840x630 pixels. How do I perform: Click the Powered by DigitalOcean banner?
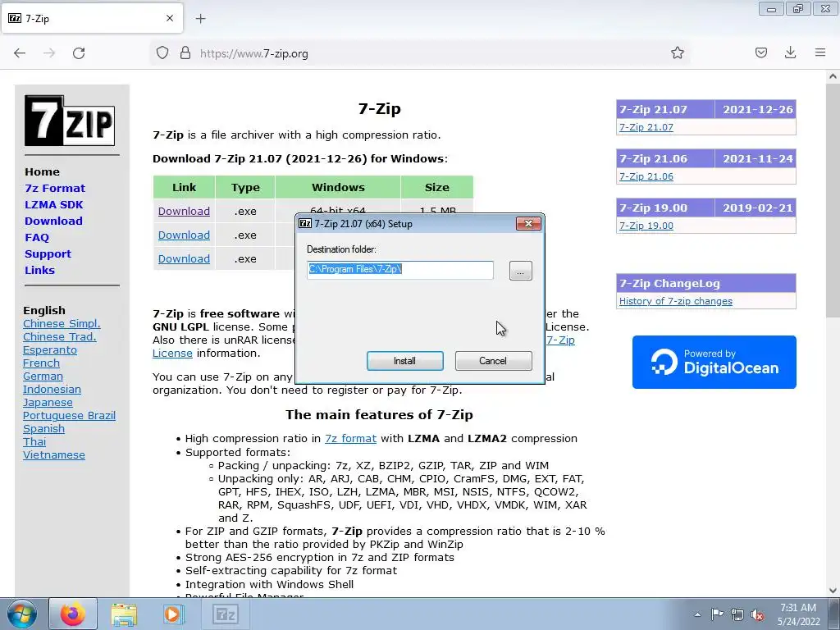pyautogui.click(x=714, y=362)
